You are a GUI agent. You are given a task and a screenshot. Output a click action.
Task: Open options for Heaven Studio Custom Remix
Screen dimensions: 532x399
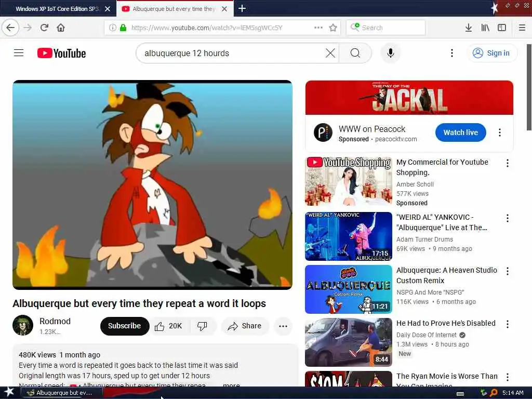(507, 271)
